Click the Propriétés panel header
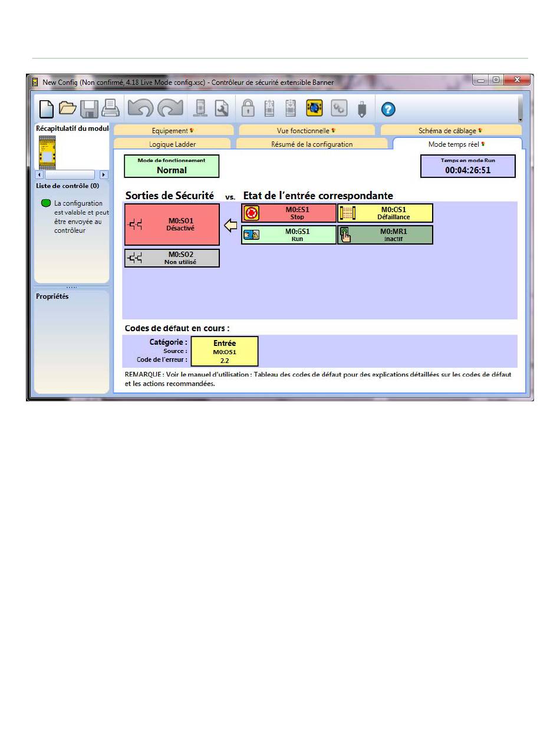560x739 pixels. pyautogui.click(x=52, y=296)
